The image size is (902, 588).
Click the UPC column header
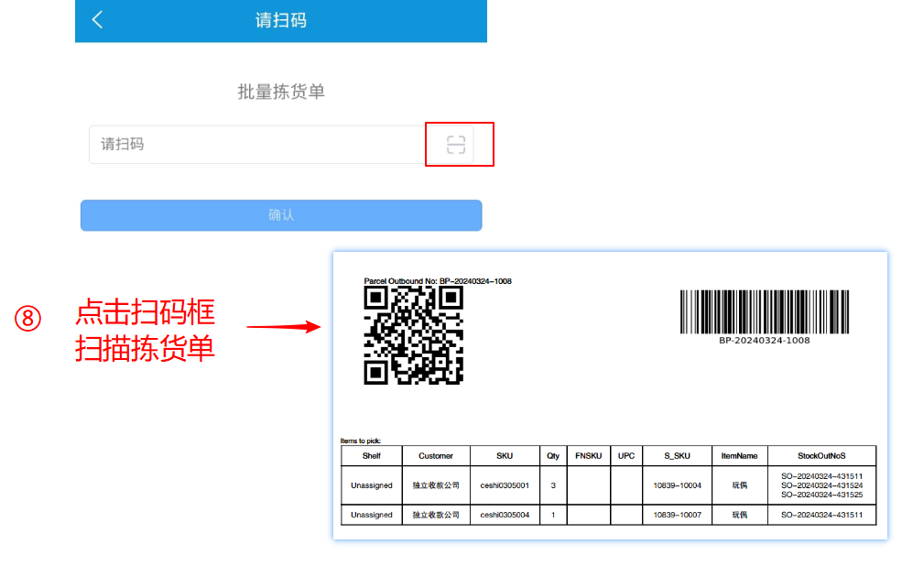click(626, 456)
